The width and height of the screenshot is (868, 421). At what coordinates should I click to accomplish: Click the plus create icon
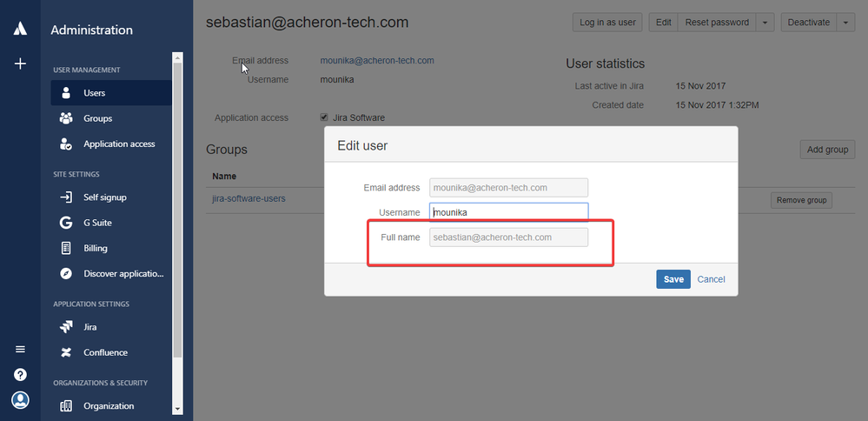click(20, 63)
